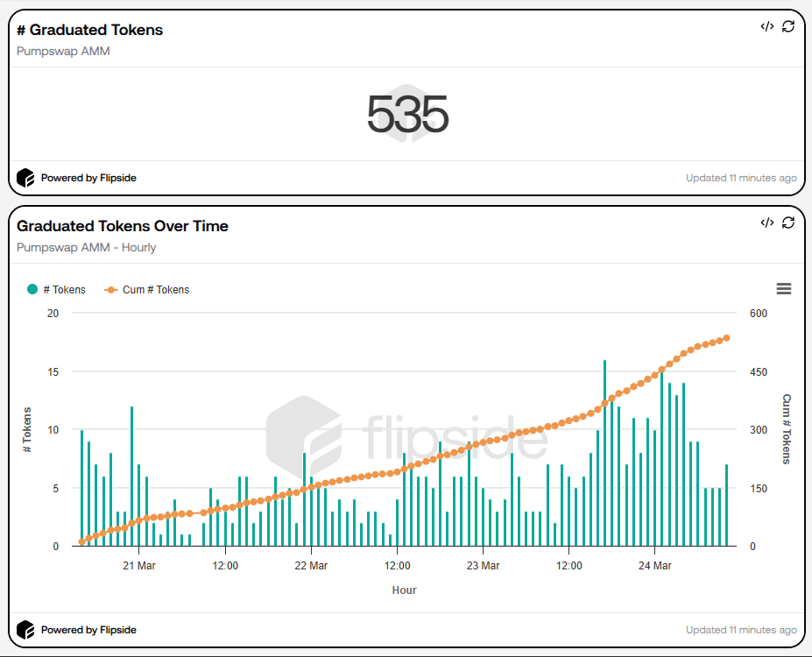Screen dimensions: 812x657
Task: Refresh the # Graduated Tokens card
Action: coord(788,26)
